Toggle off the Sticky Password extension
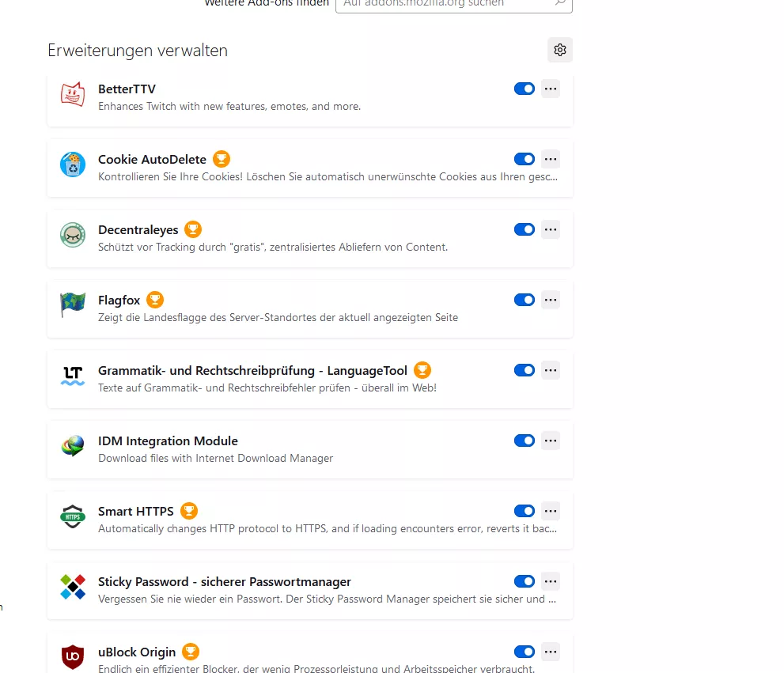This screenshot has width=784, height=673. click(x=525, y=581)
